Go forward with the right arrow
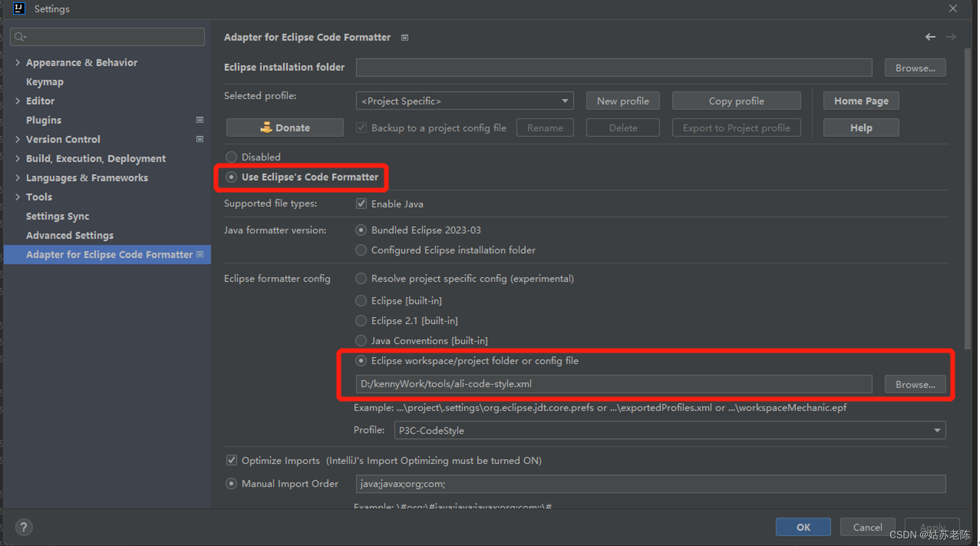This screenshot has width=980, height=546. click(951, 37)
